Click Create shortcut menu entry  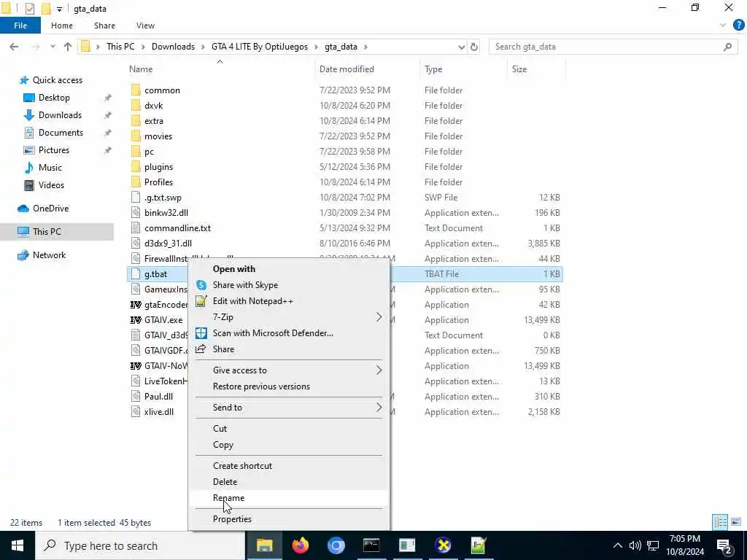[x=289, y=465]
